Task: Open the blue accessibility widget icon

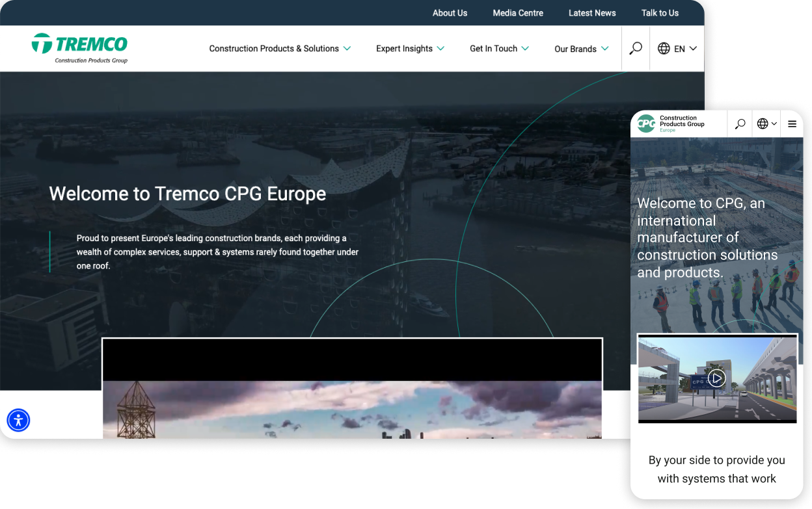Action: pos(18,420)
